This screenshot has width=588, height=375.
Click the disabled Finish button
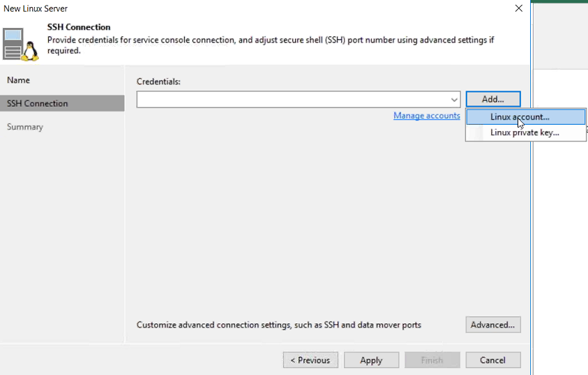[x=432, y=360]
